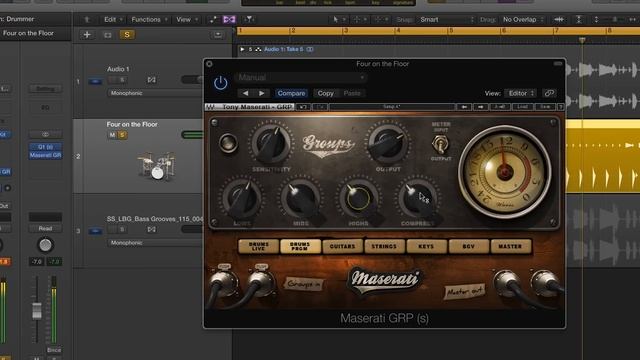Click the duplicate track icon

108,35
